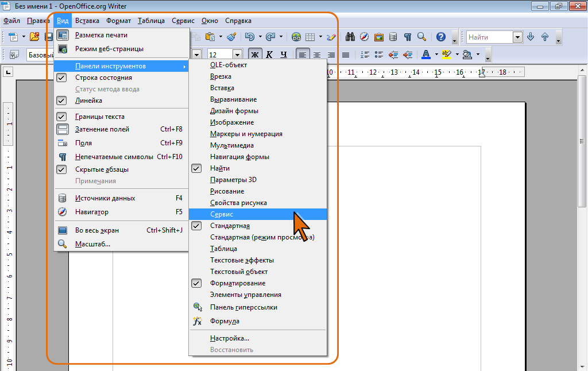Click the Align left icon
The width and height of the screenshot is (588, 371).
click(302, 55)
